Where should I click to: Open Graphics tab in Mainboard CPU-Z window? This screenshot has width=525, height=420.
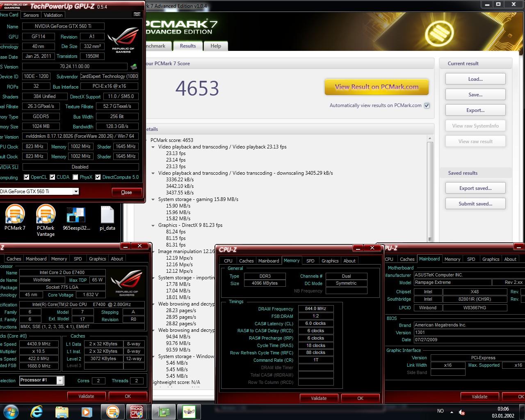coord(491,259)
